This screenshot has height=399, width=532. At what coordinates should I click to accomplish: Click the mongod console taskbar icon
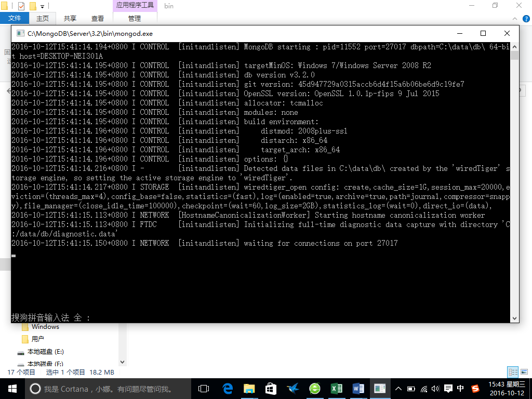click(x=380, y=389)
